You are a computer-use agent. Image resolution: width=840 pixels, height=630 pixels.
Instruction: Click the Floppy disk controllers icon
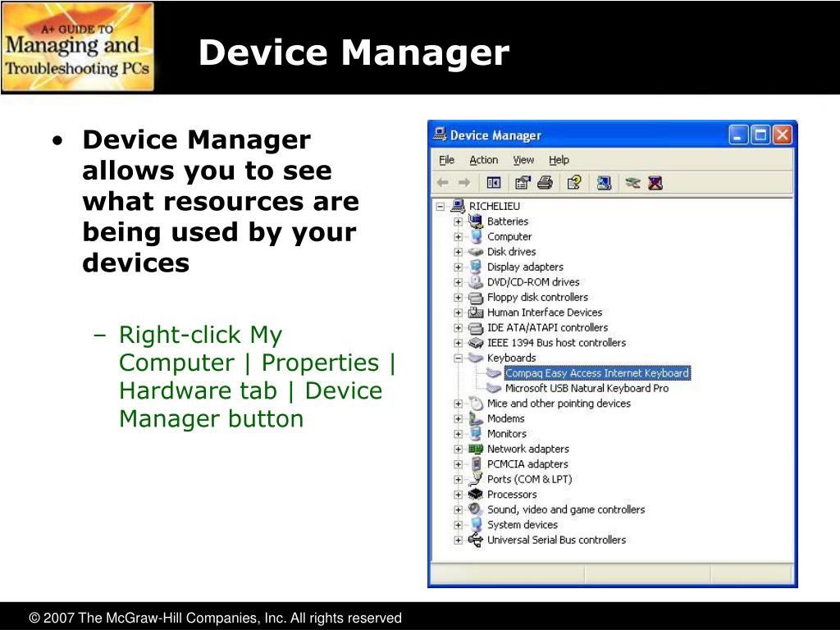pos(476,297)
